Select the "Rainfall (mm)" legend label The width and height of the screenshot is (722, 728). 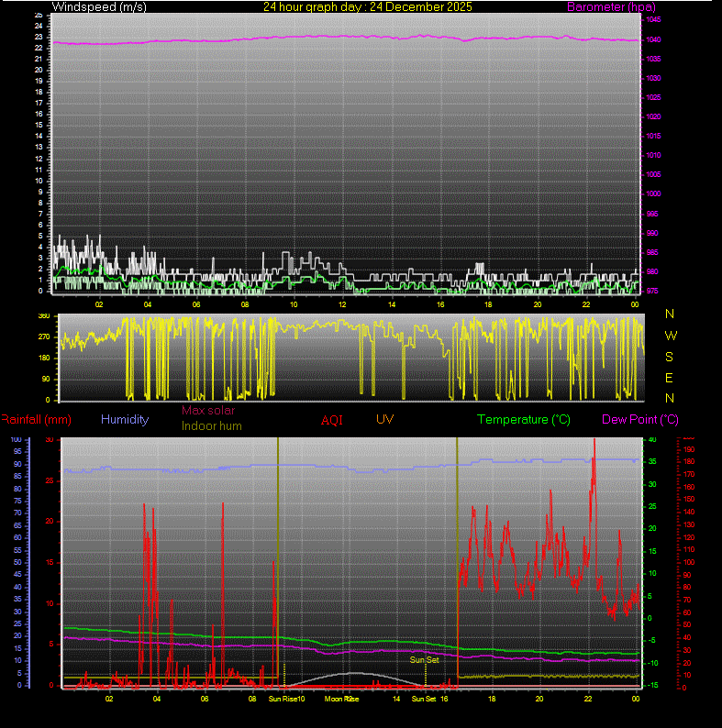click(37, 420)
